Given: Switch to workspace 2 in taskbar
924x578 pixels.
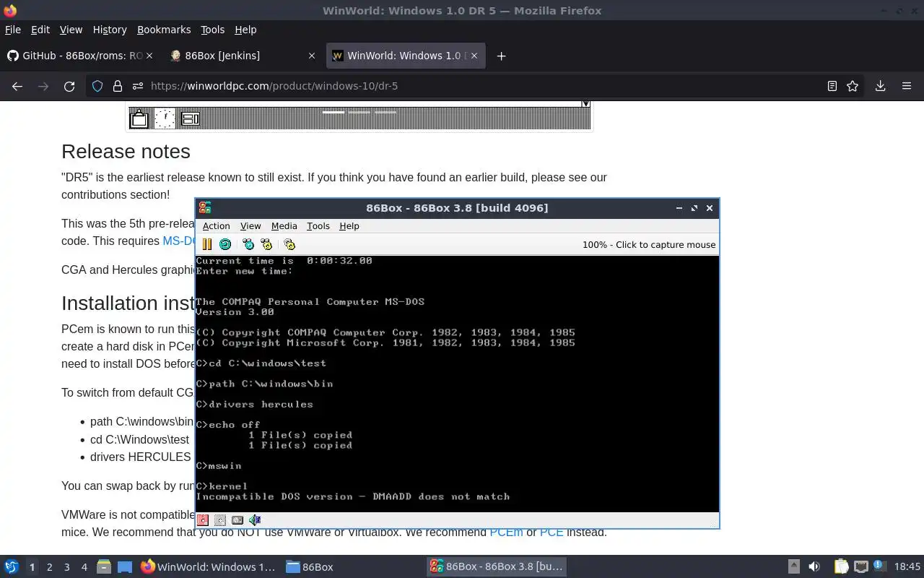Looking at the screenshot, I should (x=49, y=567).
